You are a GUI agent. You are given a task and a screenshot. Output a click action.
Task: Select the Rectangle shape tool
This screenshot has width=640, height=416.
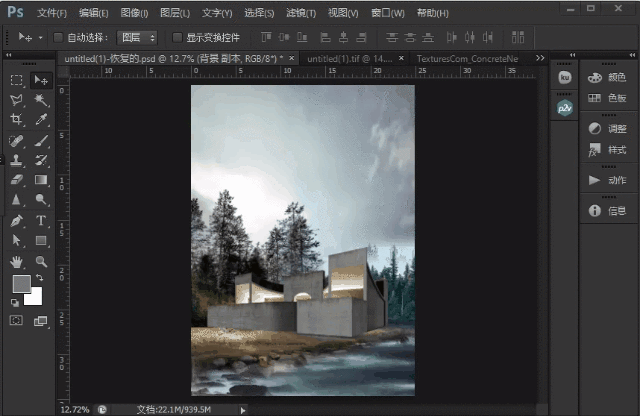41,240
